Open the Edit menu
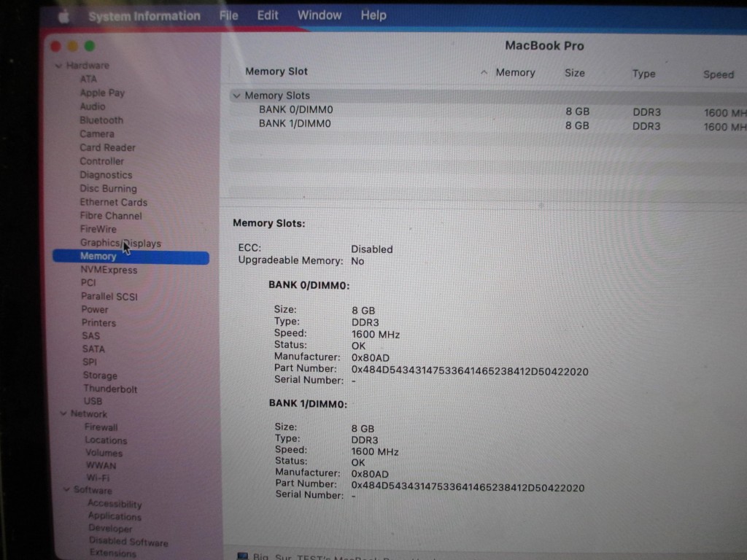Image resolution: width=747 pixels, height=560 pixels. pyautogui.click(x=268, y=16)
